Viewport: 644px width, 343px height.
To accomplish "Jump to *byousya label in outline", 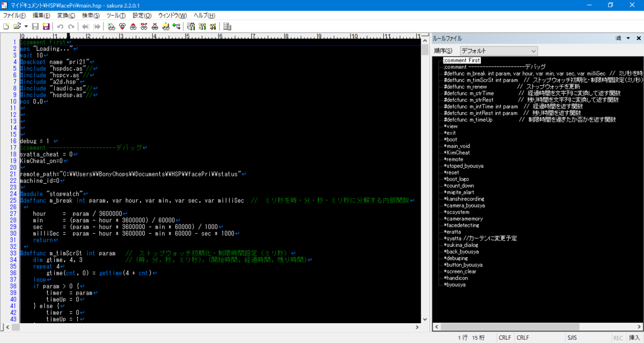I will [x=455, y=285].
